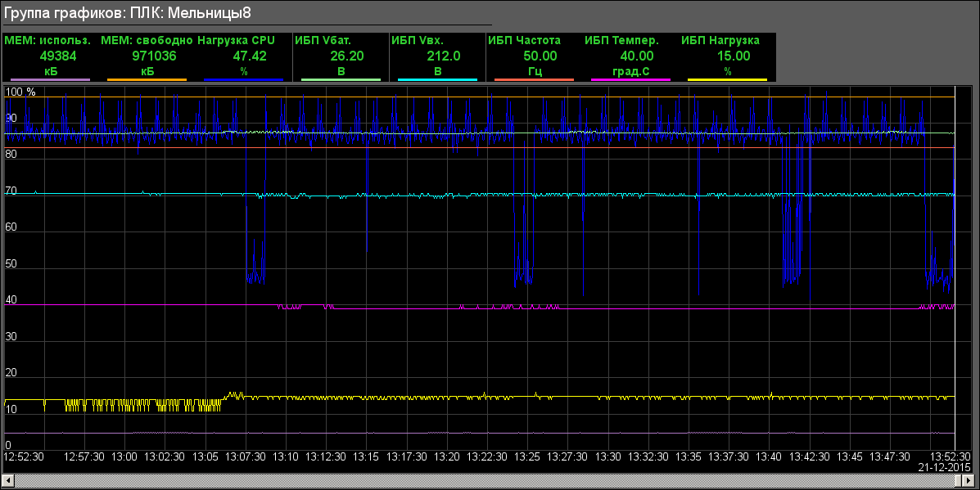This screenshot has height=490, width=980.
Task: Click the yellow ИБП Нагрузка color line
Action: (x=727, y=80)
